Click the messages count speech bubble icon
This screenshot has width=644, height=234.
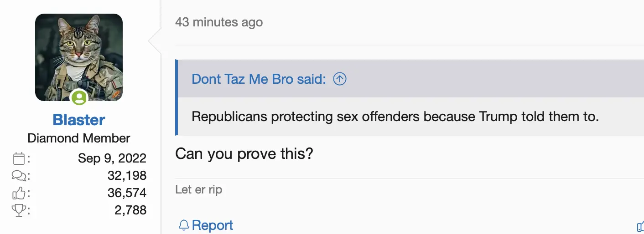click(19, 176)
